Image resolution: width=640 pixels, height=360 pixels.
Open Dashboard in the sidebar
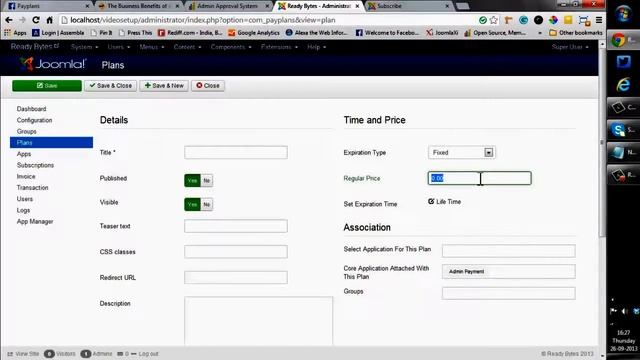pyautogui.click(x=31, y=109)
